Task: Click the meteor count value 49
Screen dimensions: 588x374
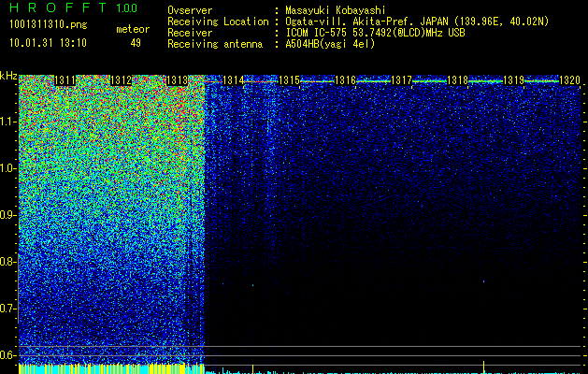Action: click(136, 43)
